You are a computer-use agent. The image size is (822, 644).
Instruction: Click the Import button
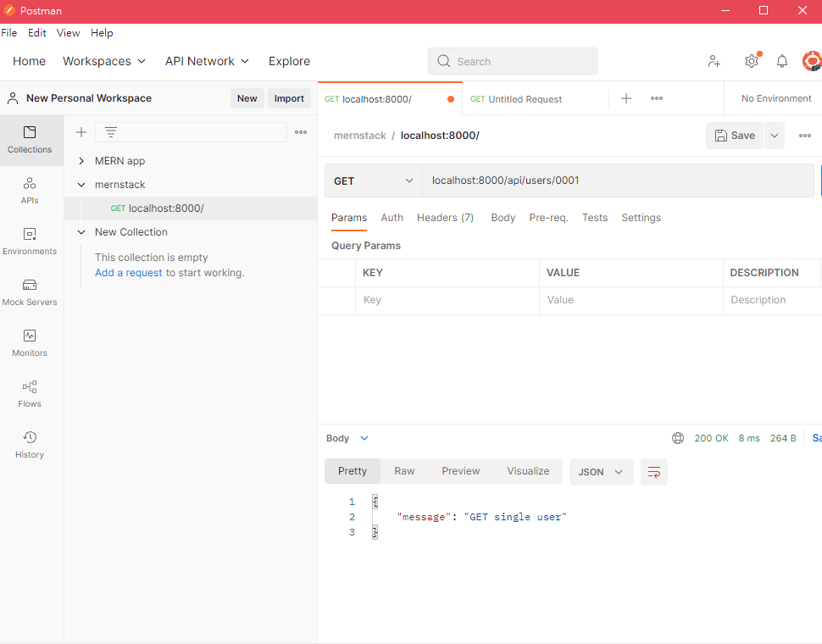pos(289,98)
